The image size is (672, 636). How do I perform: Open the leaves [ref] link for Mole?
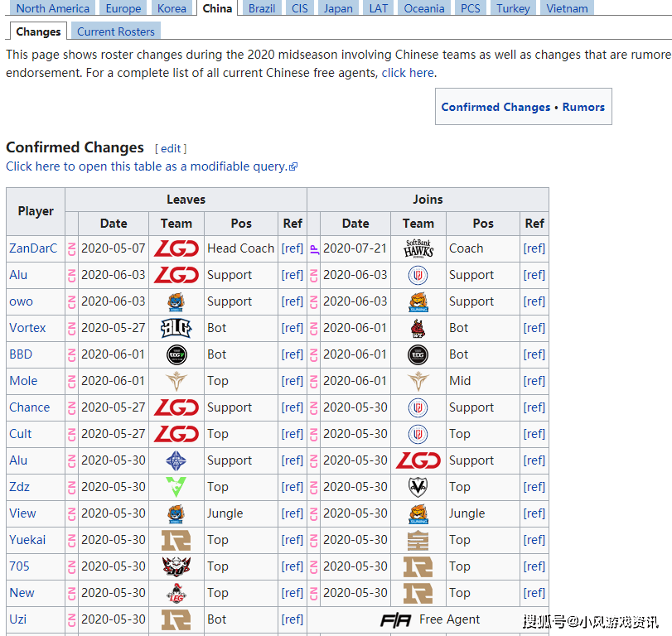tap(292, 381)
